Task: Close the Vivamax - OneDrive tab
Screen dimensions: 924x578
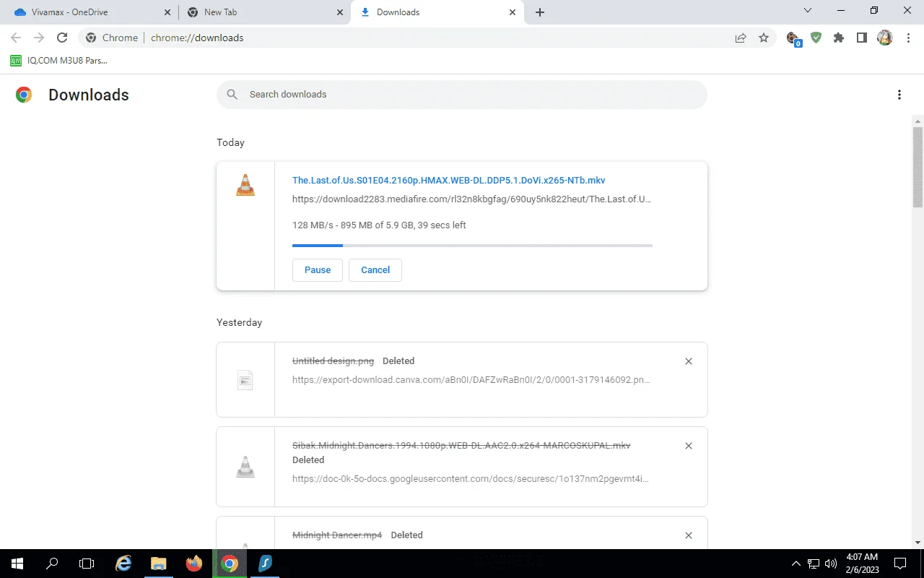Action: coord(167,12)
